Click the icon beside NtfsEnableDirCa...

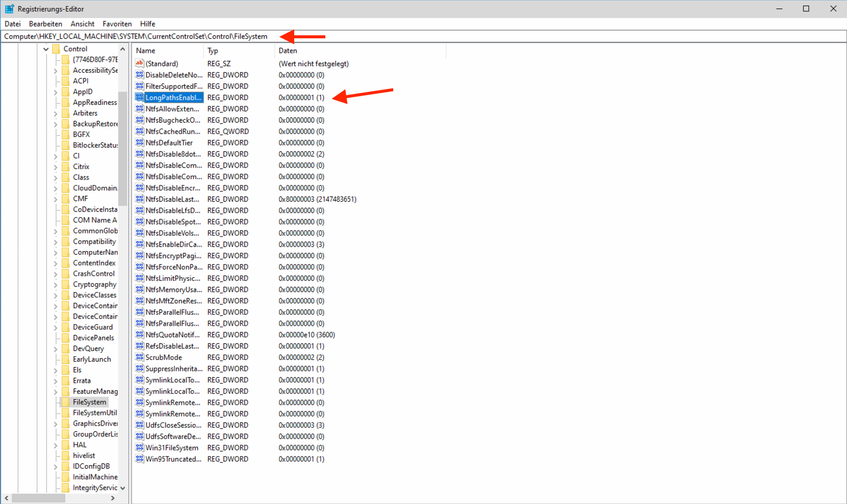point(139,244)
